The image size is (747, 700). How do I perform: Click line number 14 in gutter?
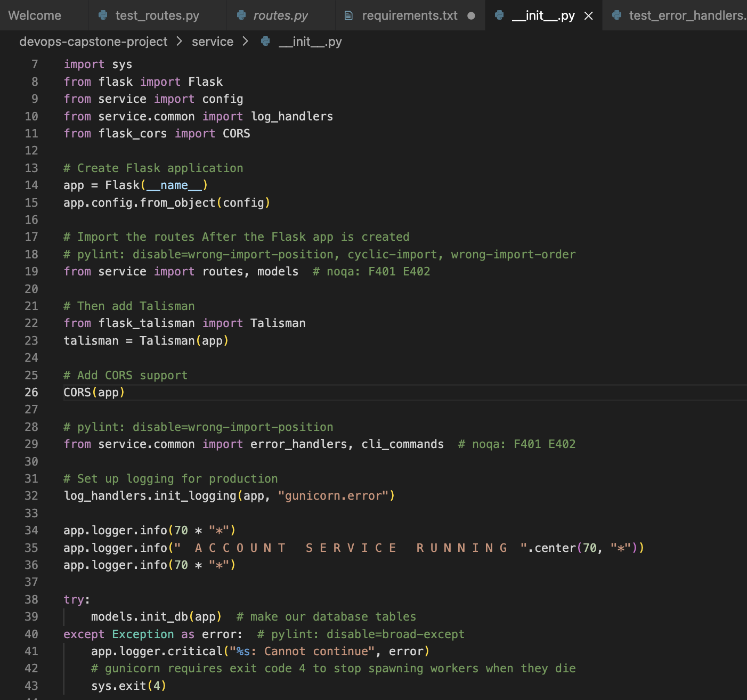coord(31,185)
